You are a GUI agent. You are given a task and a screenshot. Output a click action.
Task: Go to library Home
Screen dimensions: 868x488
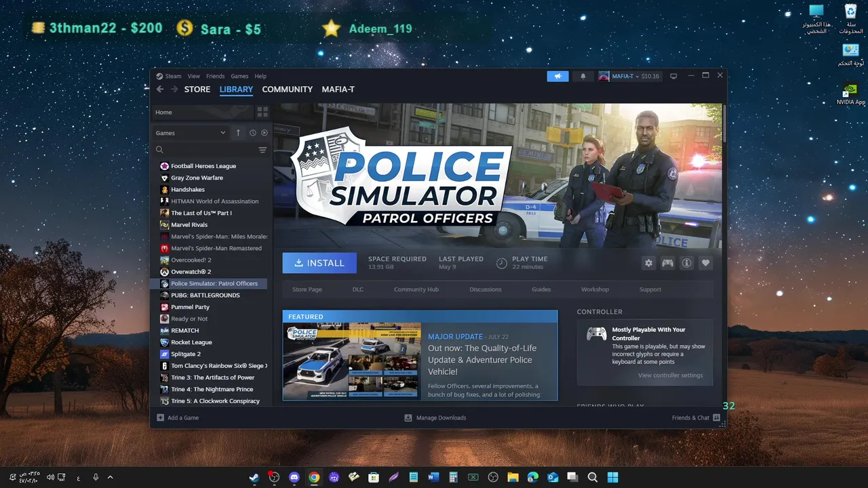click(x=163, y=112)
